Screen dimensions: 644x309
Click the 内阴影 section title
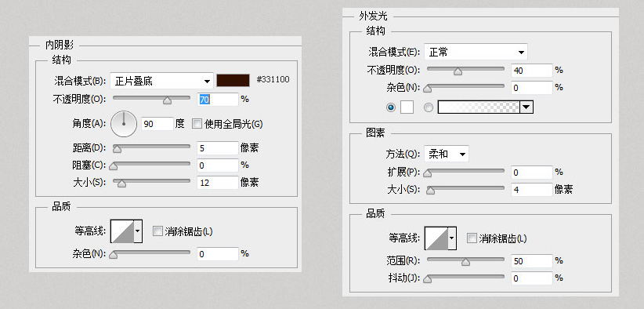click(x=59, y=45)
